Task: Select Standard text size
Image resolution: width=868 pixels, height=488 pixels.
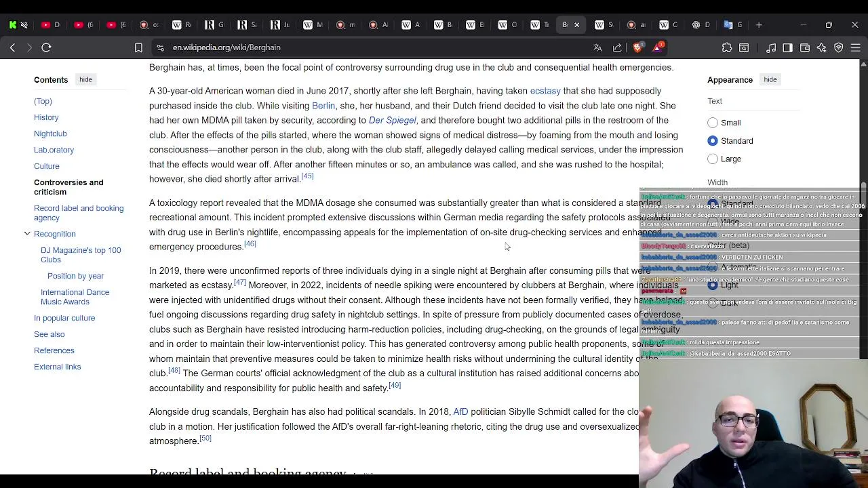Action: [x=713, y=140]
